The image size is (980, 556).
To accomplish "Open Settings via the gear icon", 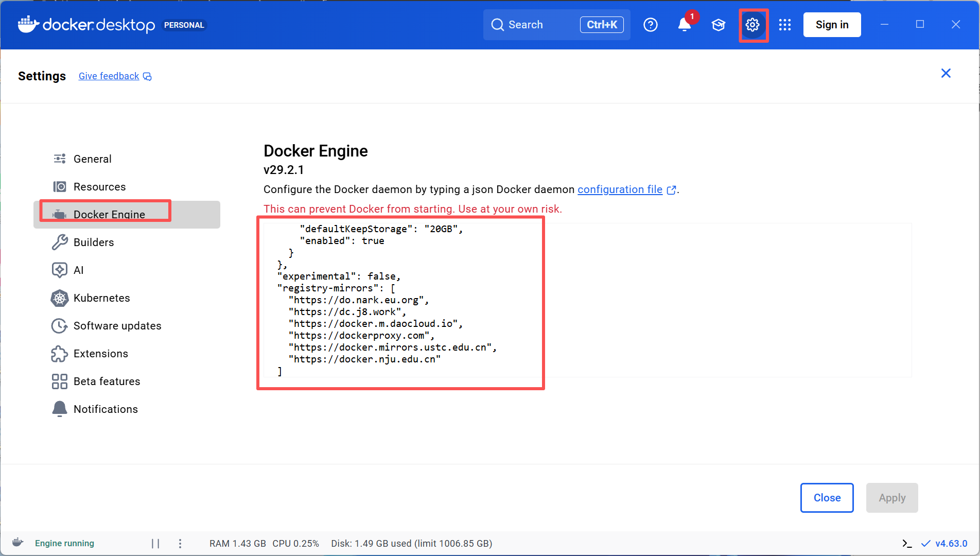I will pos(752,25).
